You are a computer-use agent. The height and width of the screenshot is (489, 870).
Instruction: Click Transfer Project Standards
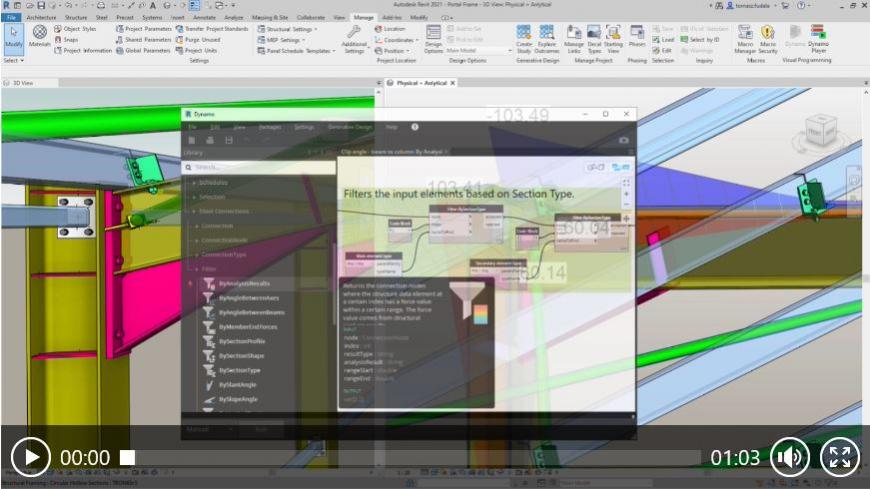[x=212, y=29]
